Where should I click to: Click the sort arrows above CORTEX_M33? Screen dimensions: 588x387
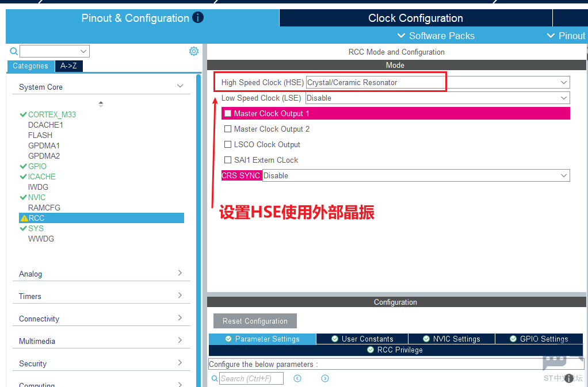(101, 104)
